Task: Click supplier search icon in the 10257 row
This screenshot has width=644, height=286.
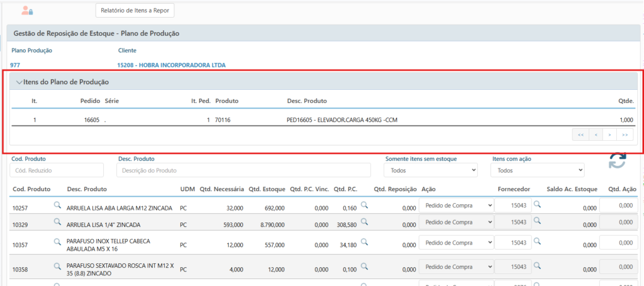Action: 538,204
